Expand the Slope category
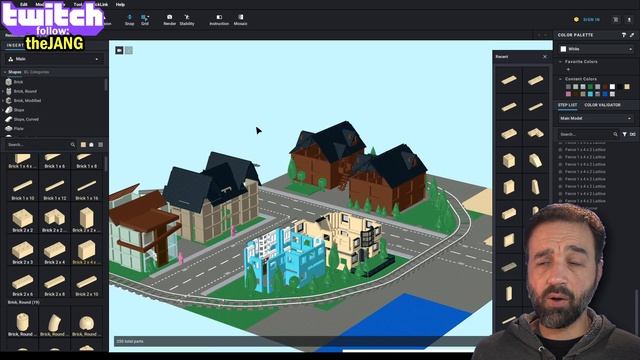The height and width of the screenshot is (360, 640). point(3,110)
